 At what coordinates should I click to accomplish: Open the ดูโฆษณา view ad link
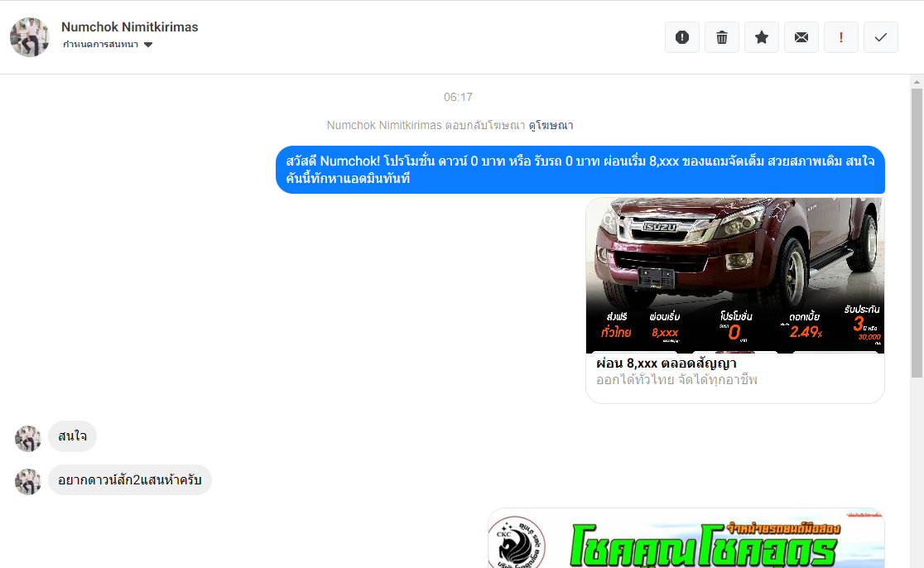(551, 125)
